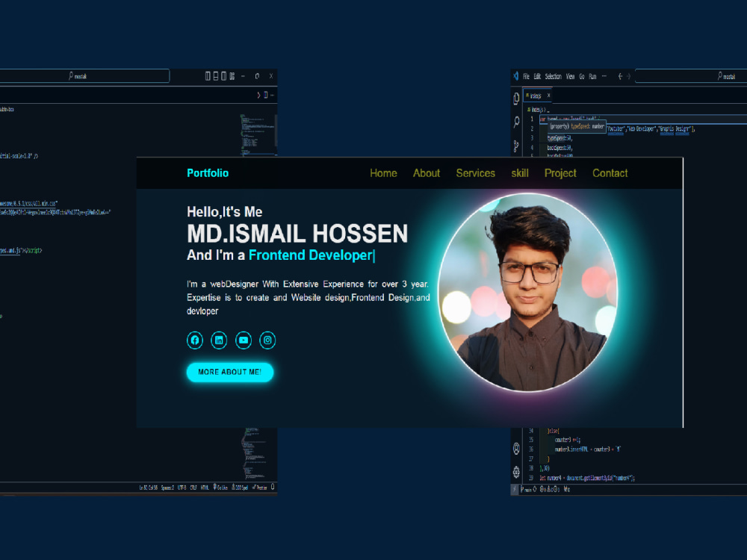Click the search box at the top of VS Code
Screen dimensions: 747x560
click(x=691, y=75)
